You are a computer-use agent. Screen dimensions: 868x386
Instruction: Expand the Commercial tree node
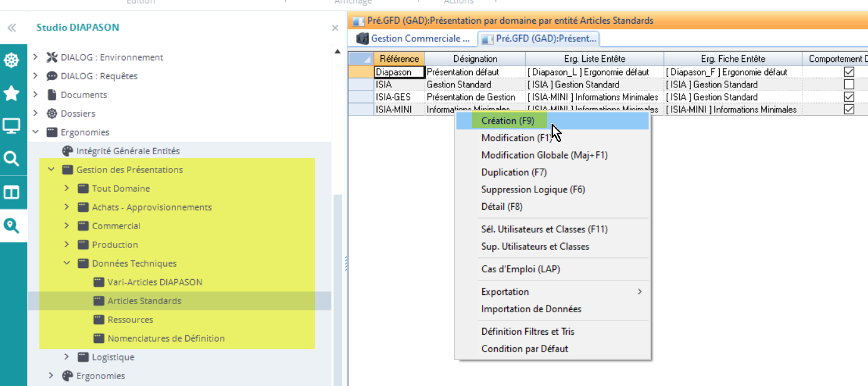click(x=67, y=226)
